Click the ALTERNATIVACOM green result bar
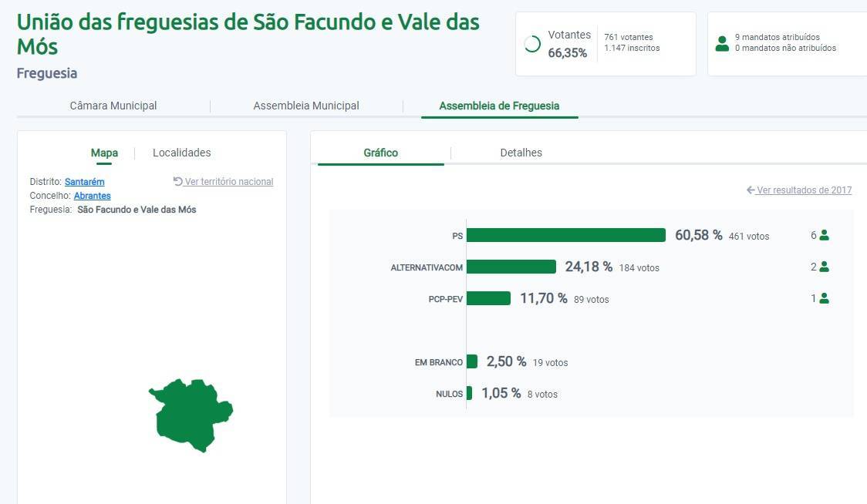This screenshot has height=504, width=867. click(511, 267)
